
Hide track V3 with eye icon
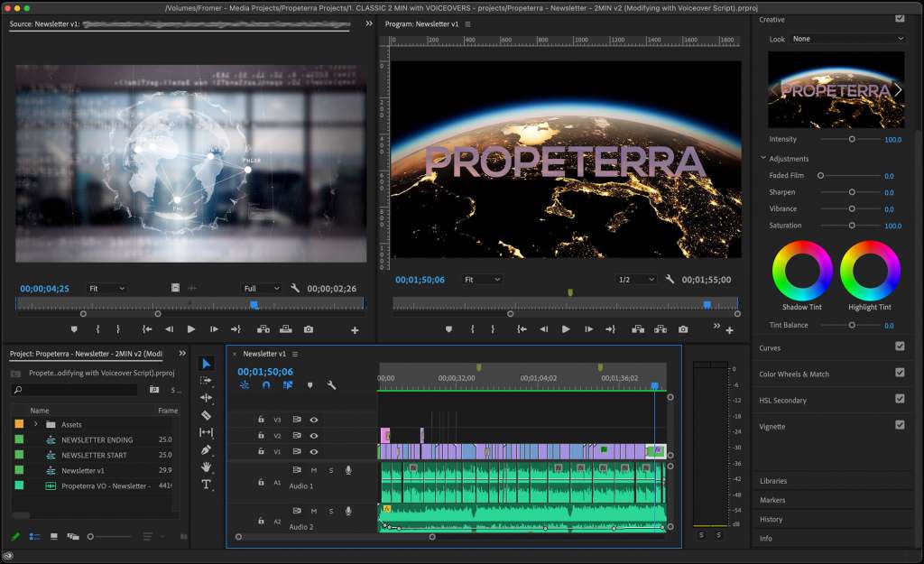314,420
